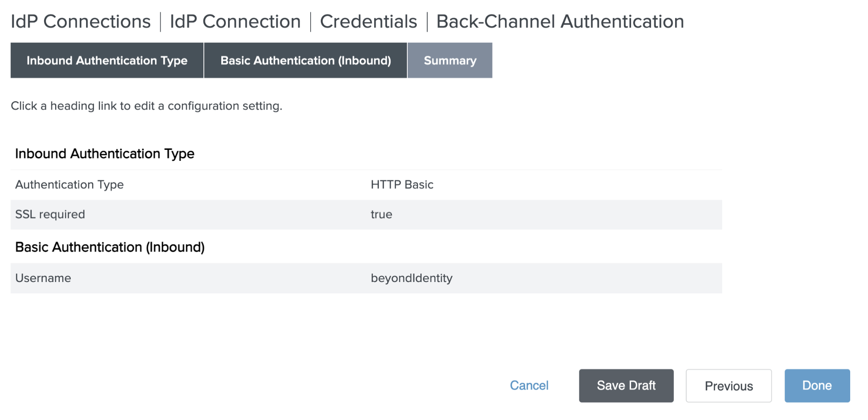Navigate to IdP Connections breadcrumb
The width and height of the screenshot is (868, 420).
[81, 22]
